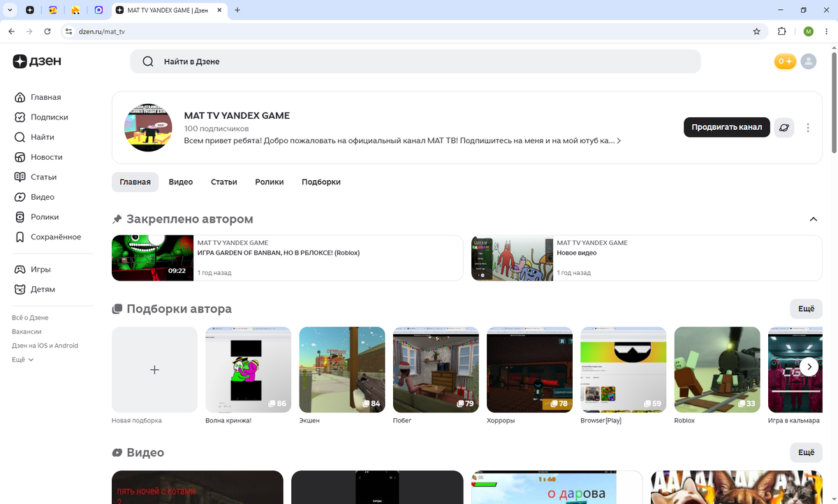This screenshot has width=838, height=504.
Task: Open pinned video ИГРА GARDEN OF BANBAN
Action: tap(287, 258)
